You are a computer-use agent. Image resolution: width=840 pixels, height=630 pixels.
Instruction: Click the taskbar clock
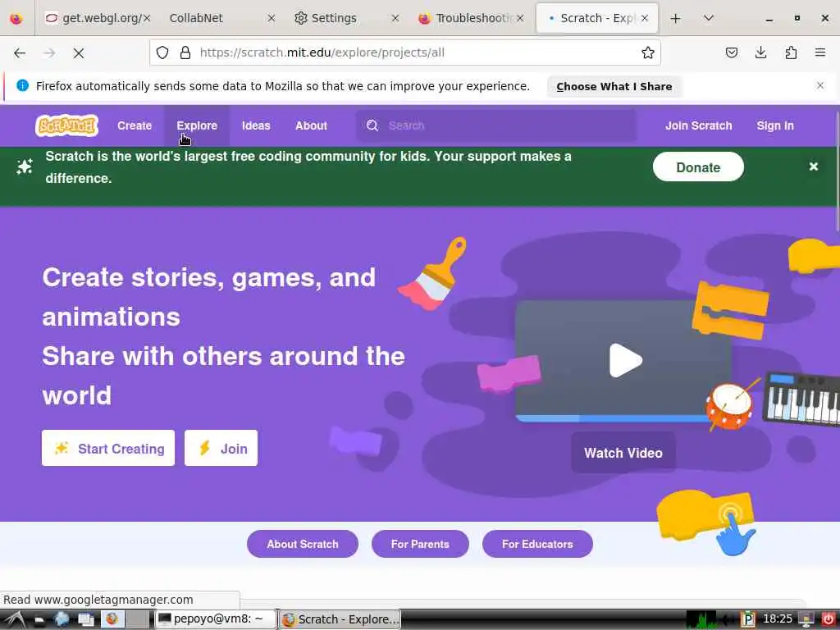pos(778,619)
